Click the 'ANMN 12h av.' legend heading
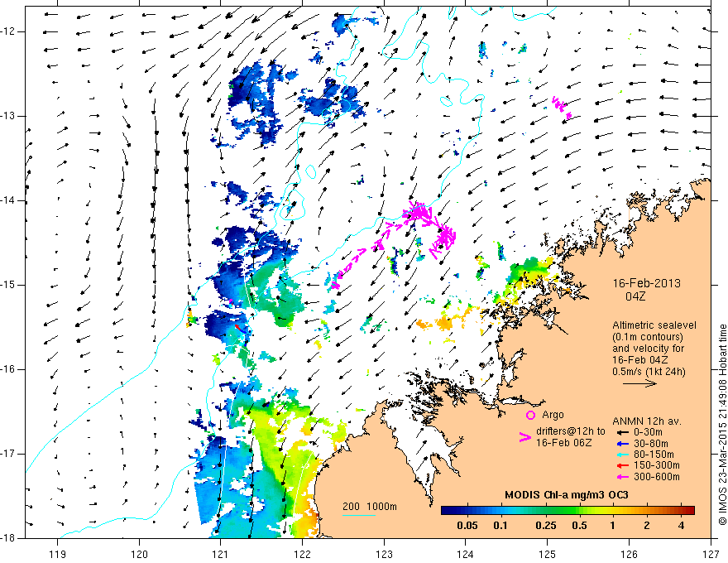Image resolution: width=728 pixels, height=563 pixels. [x=647, y=421]
